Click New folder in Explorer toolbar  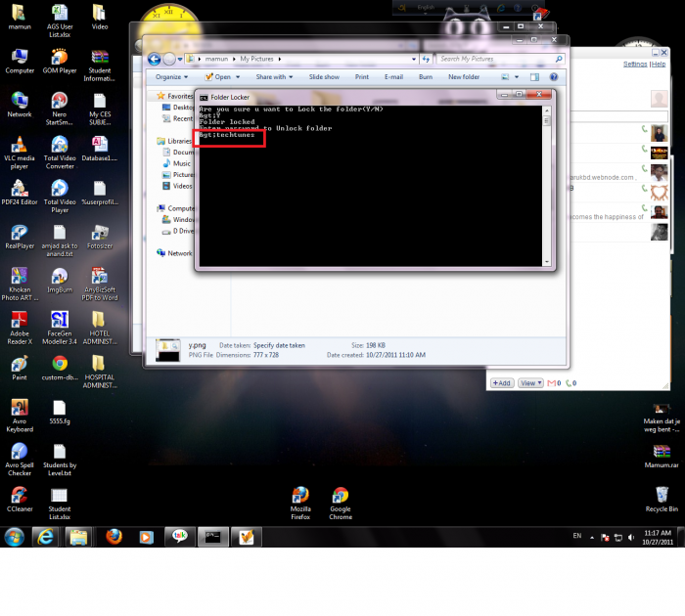464,77
